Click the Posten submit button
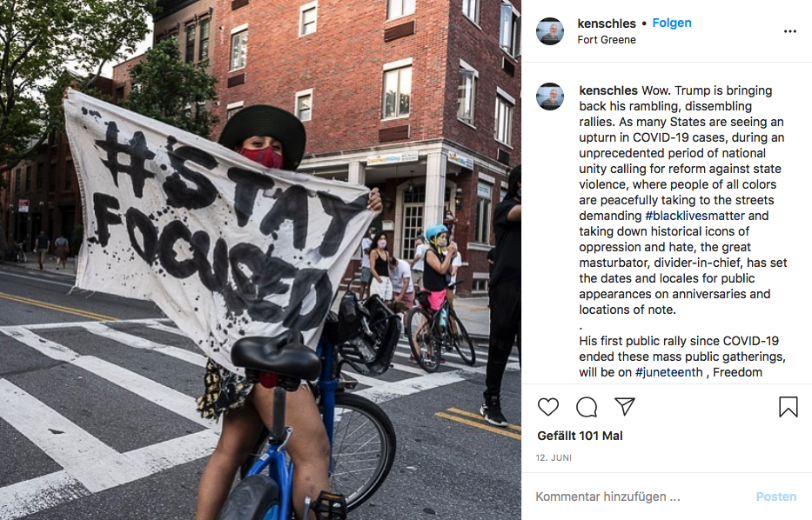812x520 pixels. [x=775, y=497]
